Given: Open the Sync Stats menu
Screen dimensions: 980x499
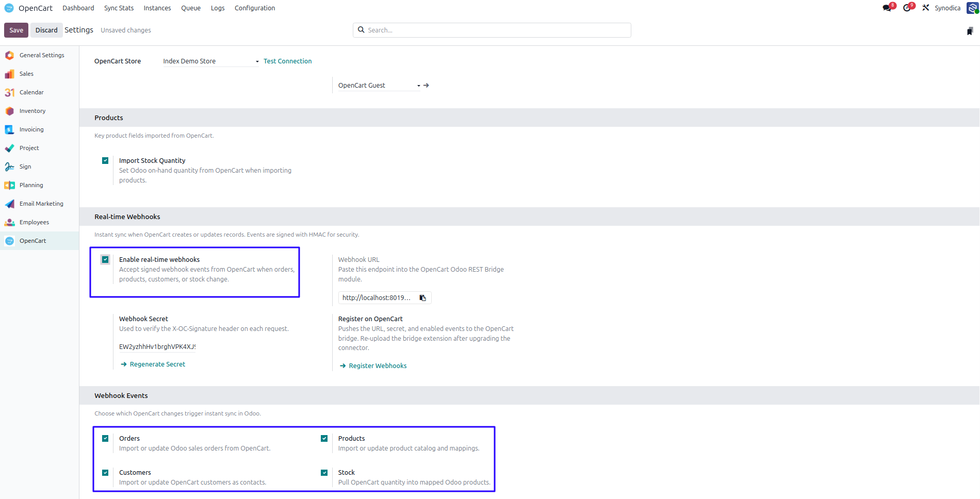Looking at the screenshot, I should coord(119,8).
